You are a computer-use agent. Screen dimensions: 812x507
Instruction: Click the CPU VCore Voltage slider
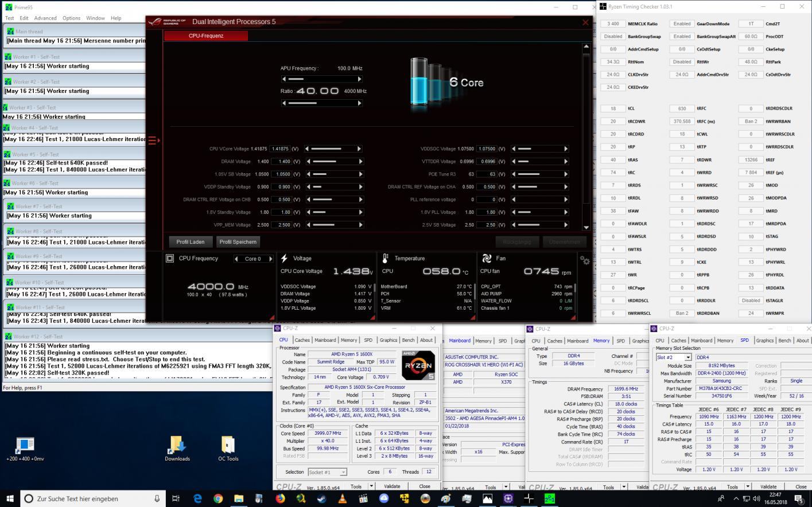(333, 149)
